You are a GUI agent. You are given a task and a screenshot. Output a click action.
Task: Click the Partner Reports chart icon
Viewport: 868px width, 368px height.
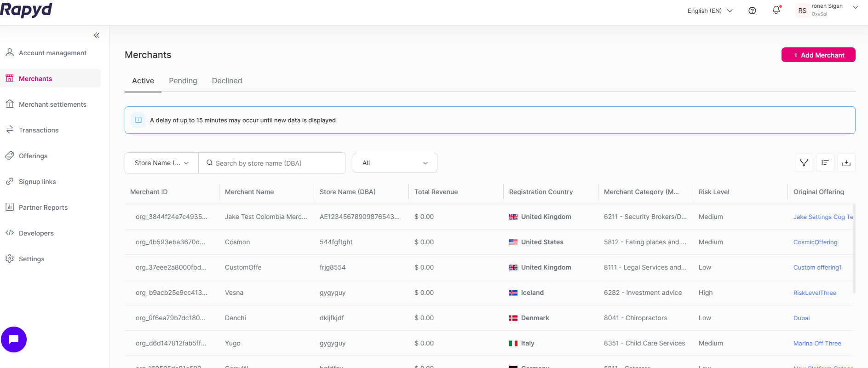[10, 207]
